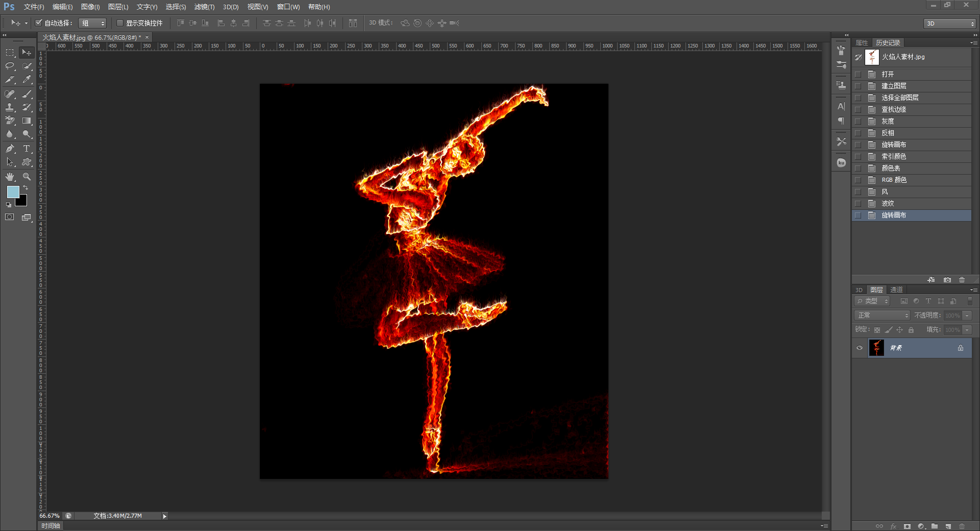Viewport: 980px width, 531px height.
Task: Click the light blue foreground color swatch
Action: [x=12, y=192]
